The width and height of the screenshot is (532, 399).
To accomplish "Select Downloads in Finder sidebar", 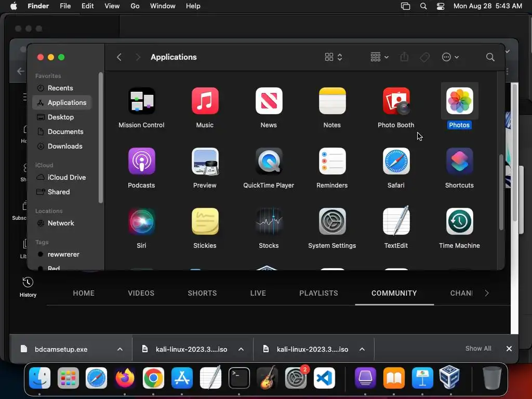I will 62,146.
